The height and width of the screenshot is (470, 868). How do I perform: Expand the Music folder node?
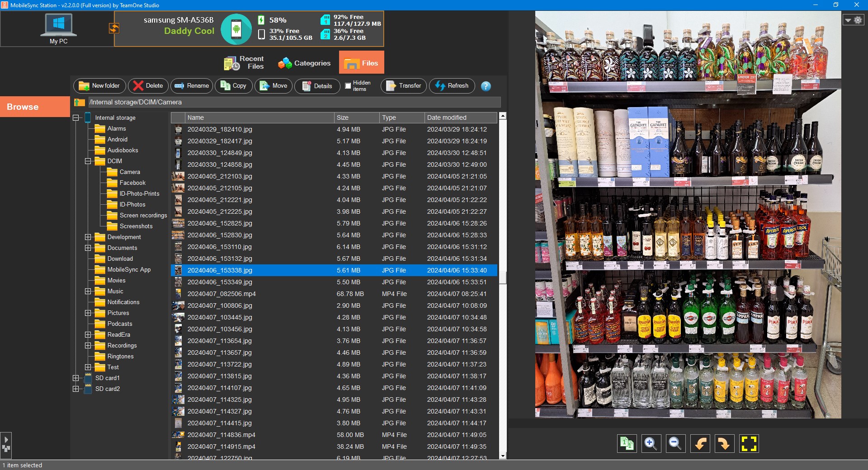click(x=88, y=291)
